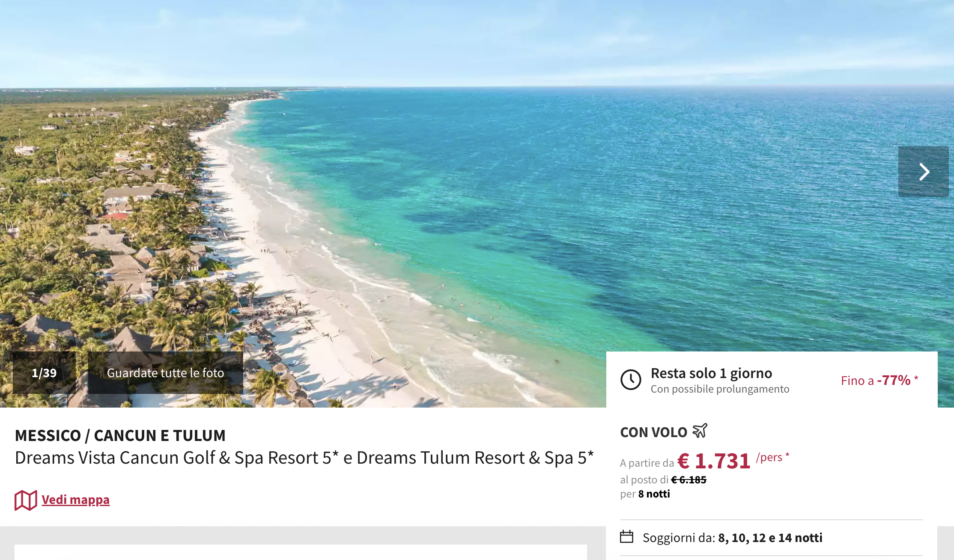This screenshot has height=560, width=954.
Task: Click the per 8 notti duration text
Action: coord(645,494)
